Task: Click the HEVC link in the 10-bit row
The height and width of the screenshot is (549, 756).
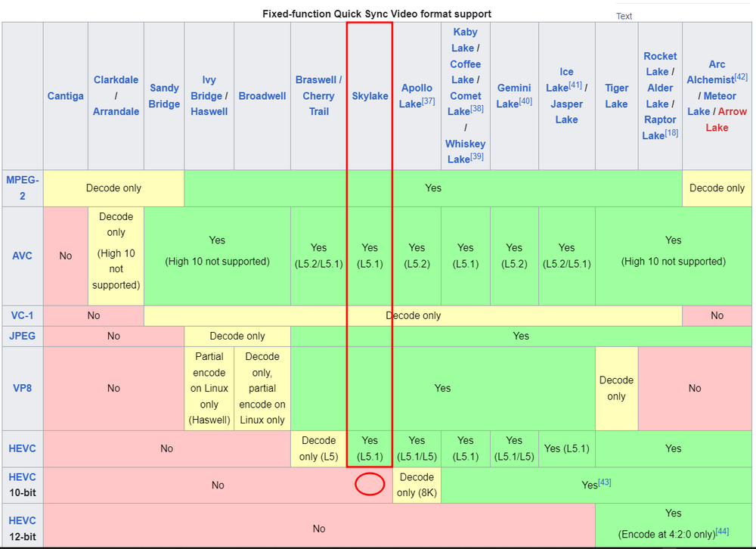Action: click(x=22, y=476)
